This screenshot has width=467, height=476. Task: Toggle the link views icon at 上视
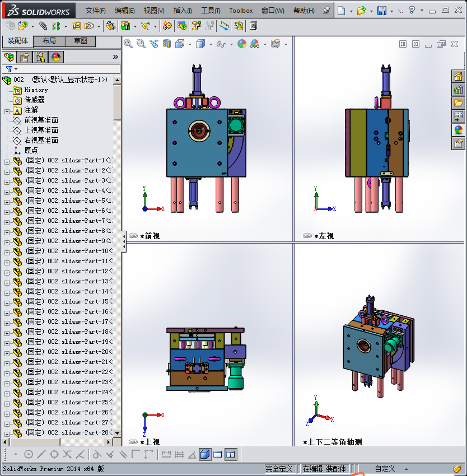tap(133, 442)
